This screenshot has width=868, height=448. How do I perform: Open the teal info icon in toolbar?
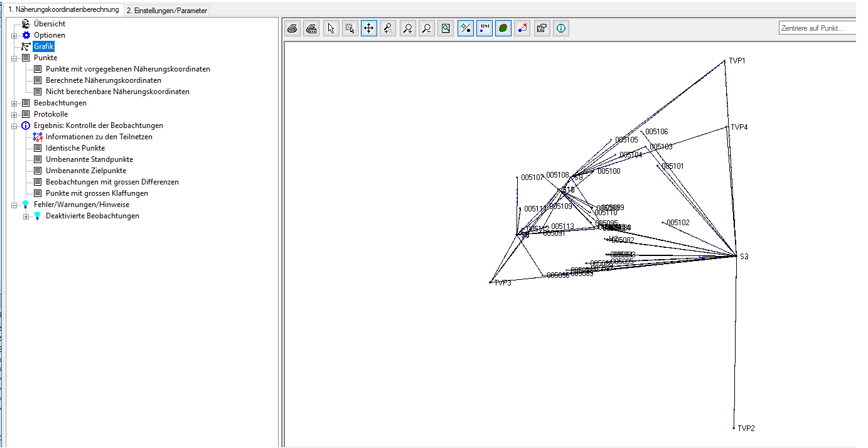coord(560,28)
